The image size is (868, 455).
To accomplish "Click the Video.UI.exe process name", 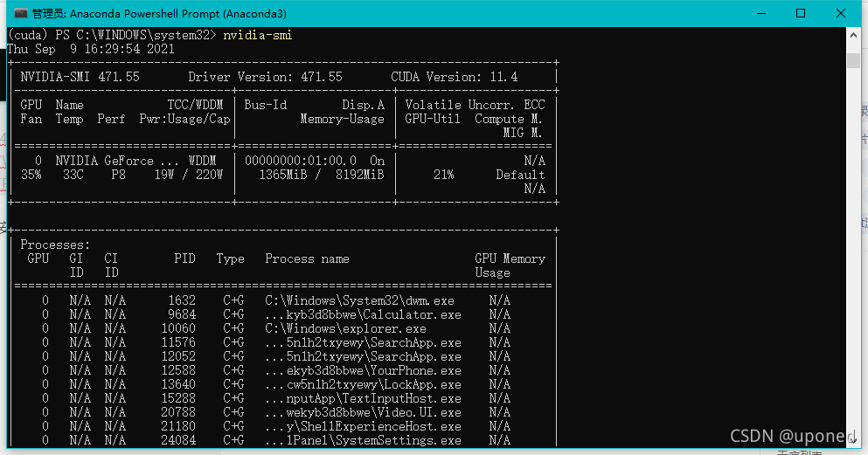I will coord(363,412).
